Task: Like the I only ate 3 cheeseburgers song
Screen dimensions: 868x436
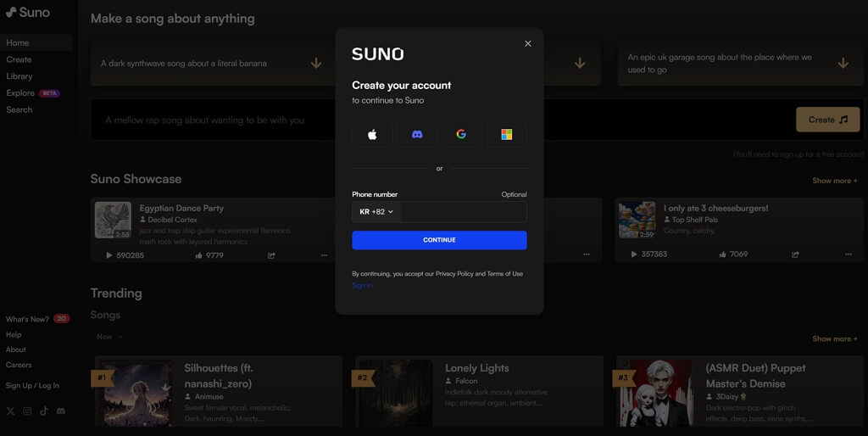Action: (x=722, y=254)
